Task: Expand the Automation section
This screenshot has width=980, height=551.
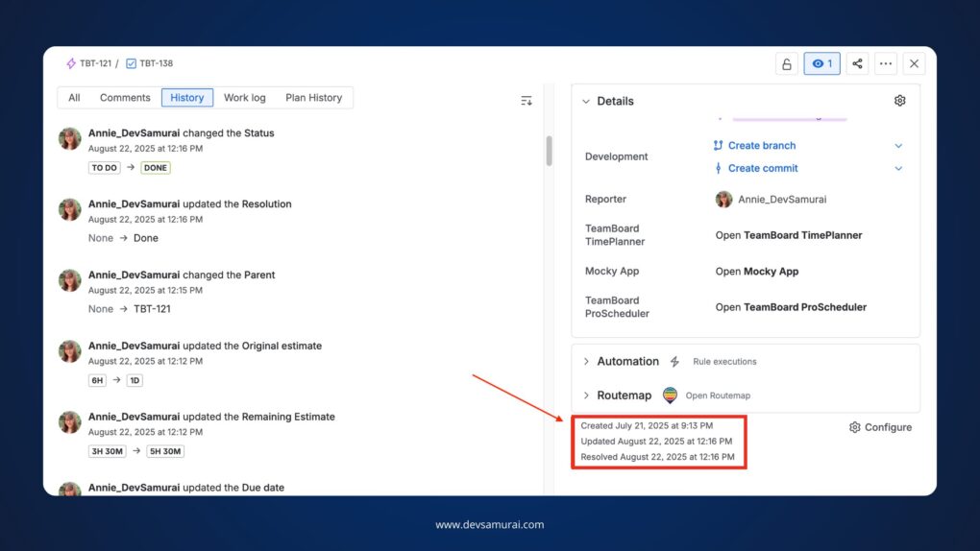Action: 586,362
